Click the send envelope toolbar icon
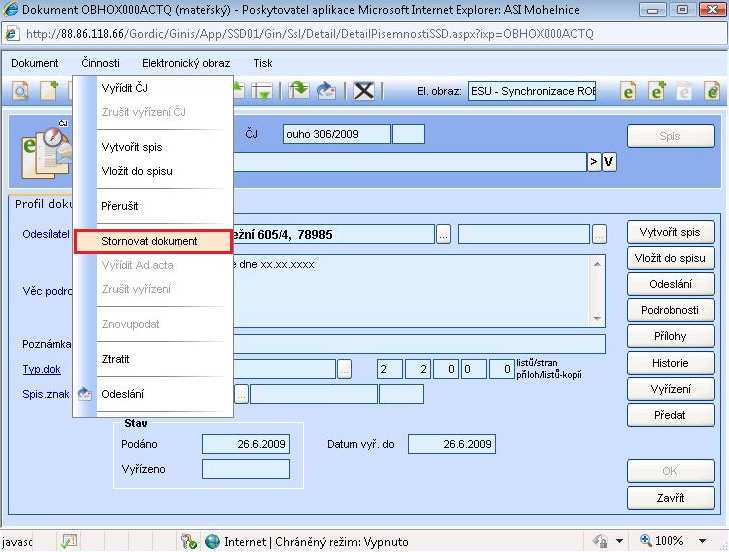The height and width of the screenshot is (552, 729). pos(326,90)
